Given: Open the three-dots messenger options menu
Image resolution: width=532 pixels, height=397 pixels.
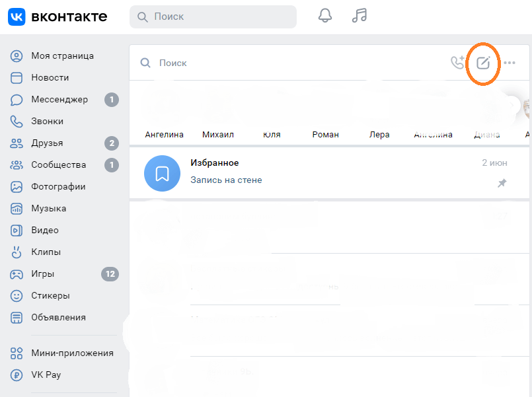Looking at the screenshot, I should pos(510,63).
